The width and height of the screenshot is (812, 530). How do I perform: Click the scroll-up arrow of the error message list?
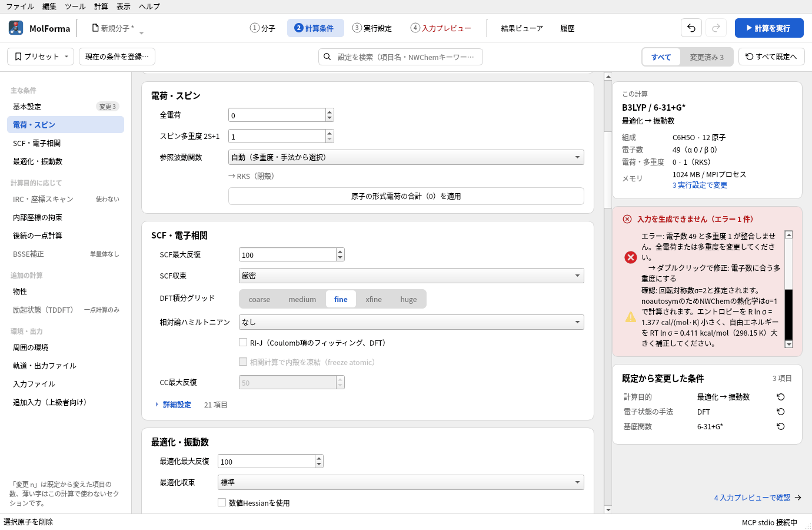coord(789,234)
